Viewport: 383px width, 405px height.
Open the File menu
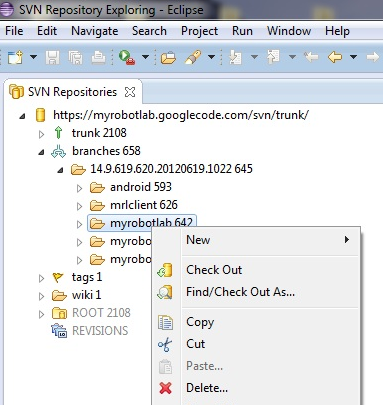[x=14, y=31]
